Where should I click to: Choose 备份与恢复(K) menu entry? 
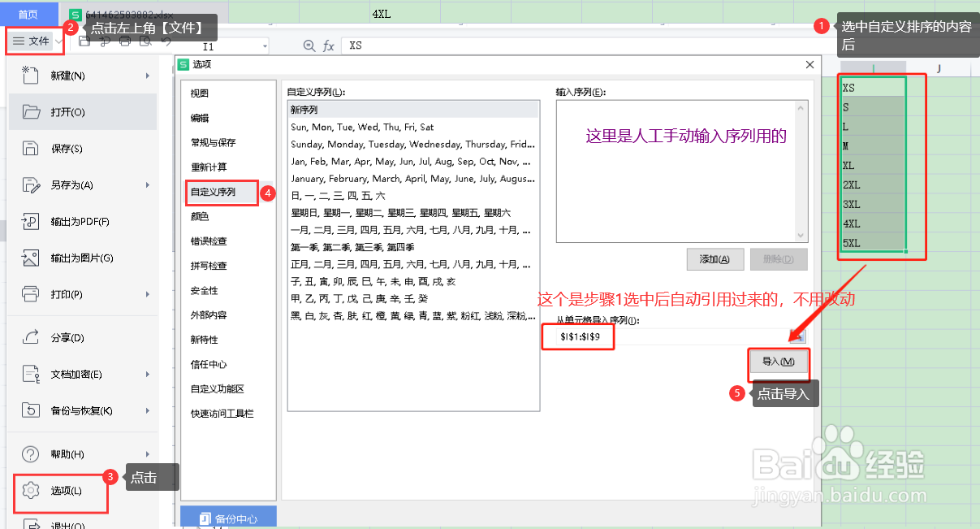(x=84, y=410)
